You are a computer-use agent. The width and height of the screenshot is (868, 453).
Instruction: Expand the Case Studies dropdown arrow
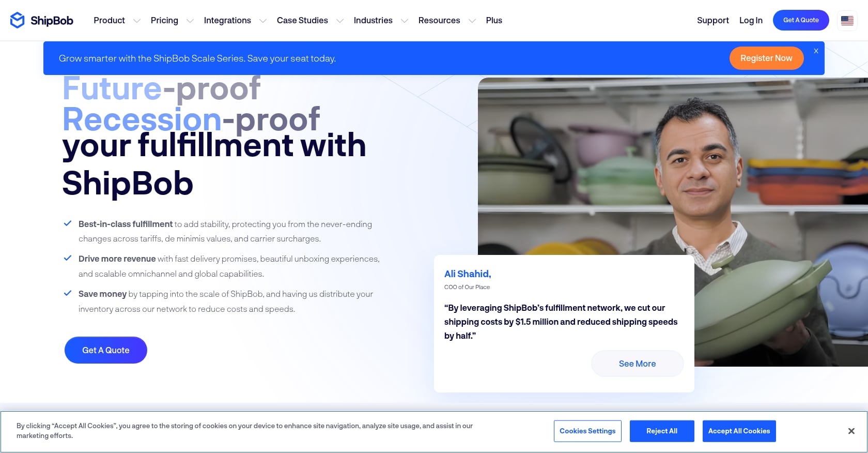tap(340, 21)
